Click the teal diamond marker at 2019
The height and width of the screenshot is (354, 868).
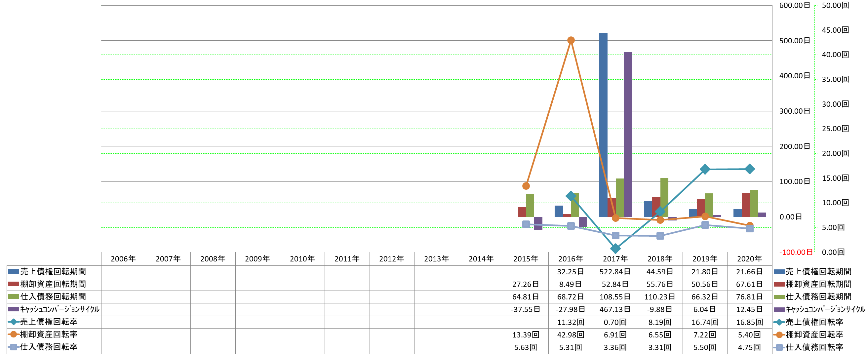tap(705, 169)
